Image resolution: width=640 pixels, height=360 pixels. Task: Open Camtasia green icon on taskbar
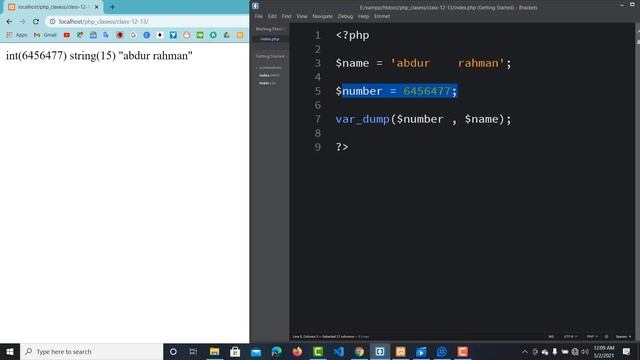(x=318, y=352)
